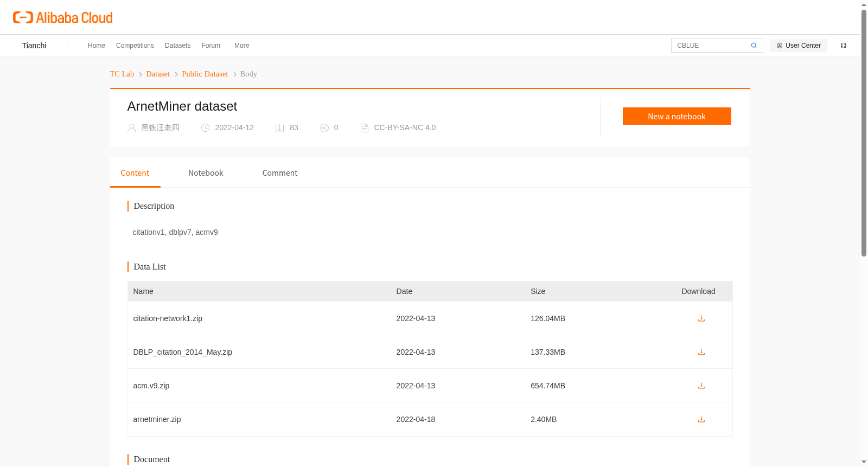Switch to the Comment tab
This screenshot has height=467, width=868.
(280, 173)
